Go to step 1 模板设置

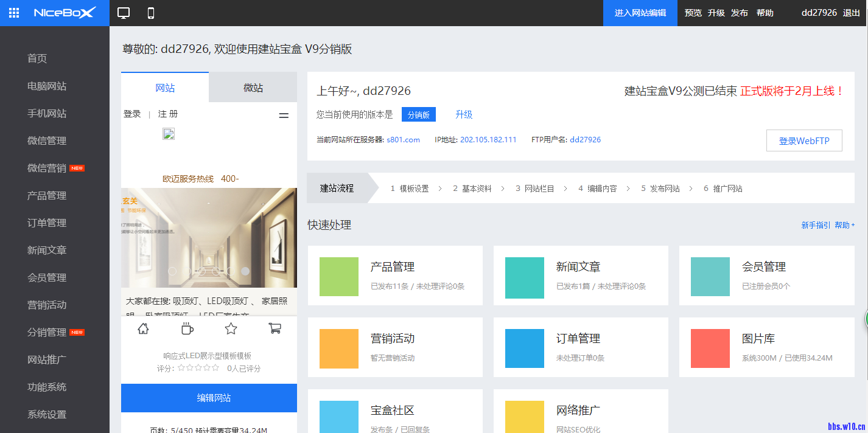point(410,189)
